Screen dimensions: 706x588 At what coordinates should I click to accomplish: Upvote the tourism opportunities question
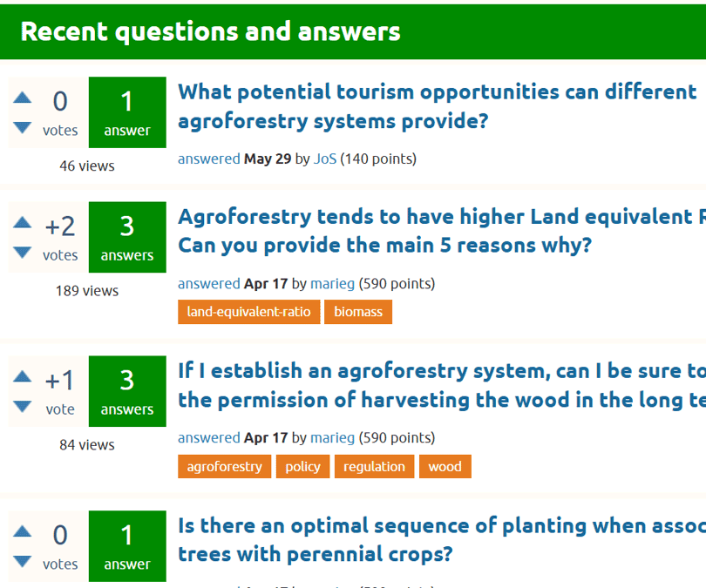click(23, 98)
